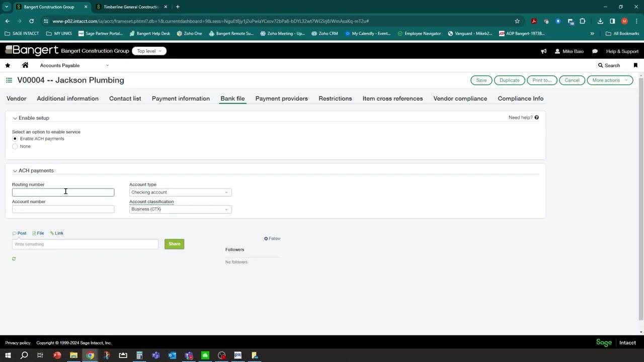644x362 pixels.
Task: Collapse the ACH payments section
Action: pos(15,171)
